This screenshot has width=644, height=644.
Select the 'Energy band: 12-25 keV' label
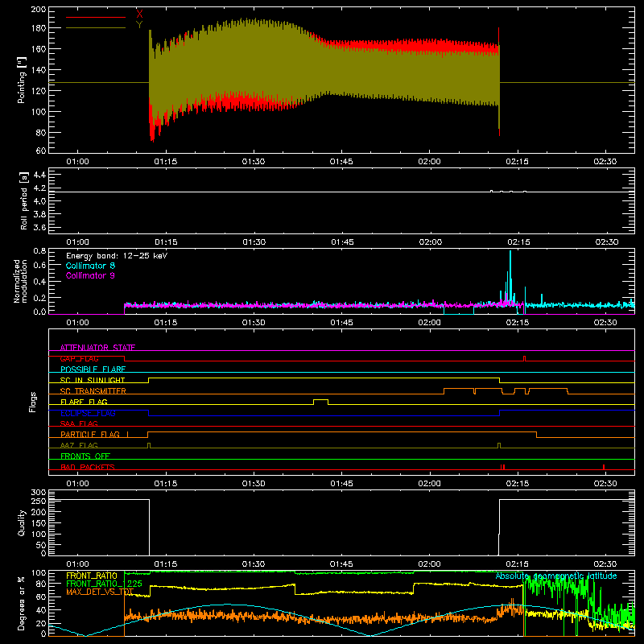point(117,256)
